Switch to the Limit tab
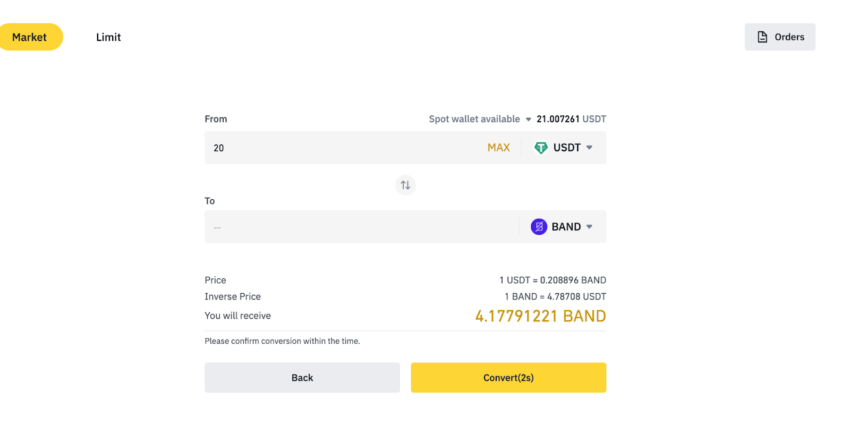This screenshot has width=850, height=426. 108,37
